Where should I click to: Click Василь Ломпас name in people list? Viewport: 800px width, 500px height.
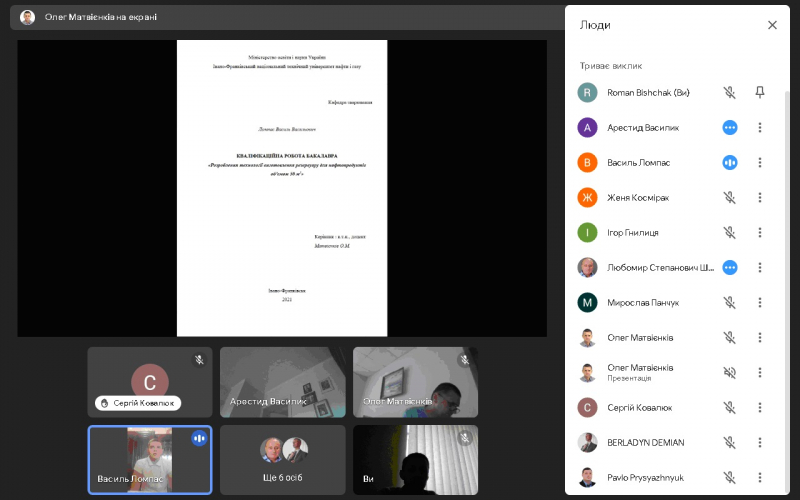pos(638,163)
